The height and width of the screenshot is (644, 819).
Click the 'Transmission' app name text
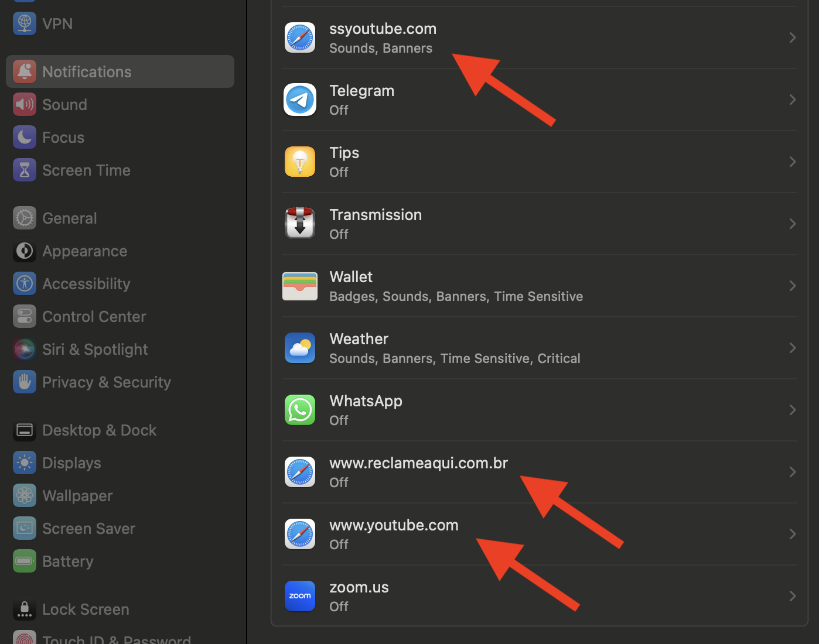[x=376, y=215]
